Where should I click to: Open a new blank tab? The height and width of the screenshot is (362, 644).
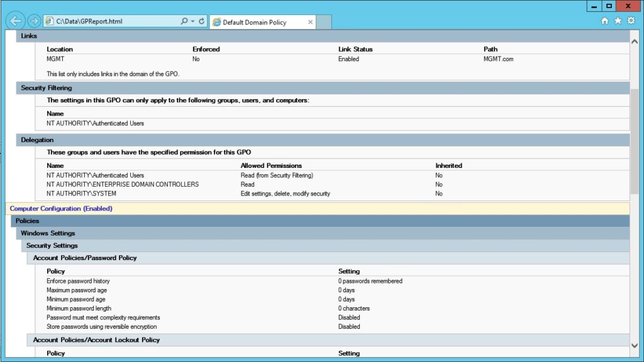click(324, 22)
